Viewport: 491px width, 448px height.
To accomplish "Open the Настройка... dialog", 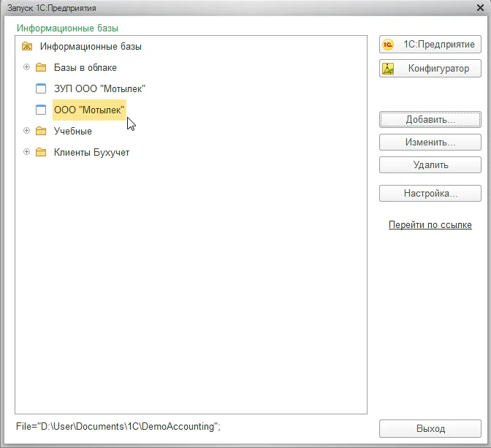I will pyautogui.click(x=430, y=194).
